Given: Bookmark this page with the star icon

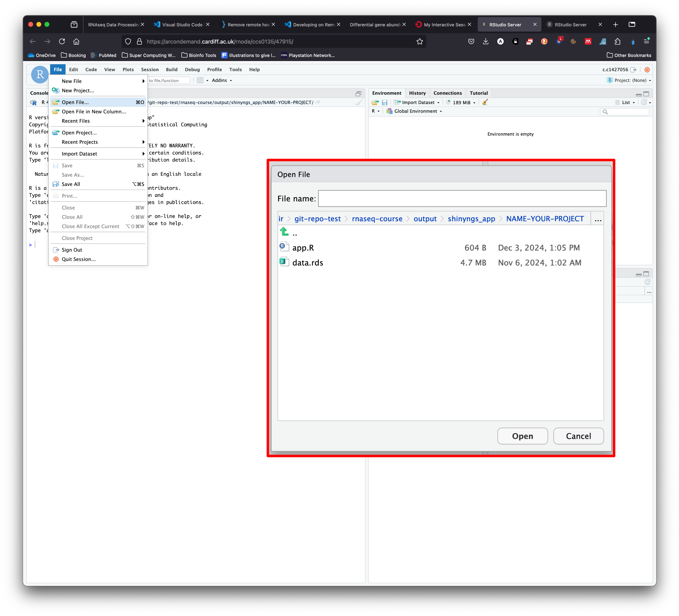Looking at the screenshot, I should 419,41.
